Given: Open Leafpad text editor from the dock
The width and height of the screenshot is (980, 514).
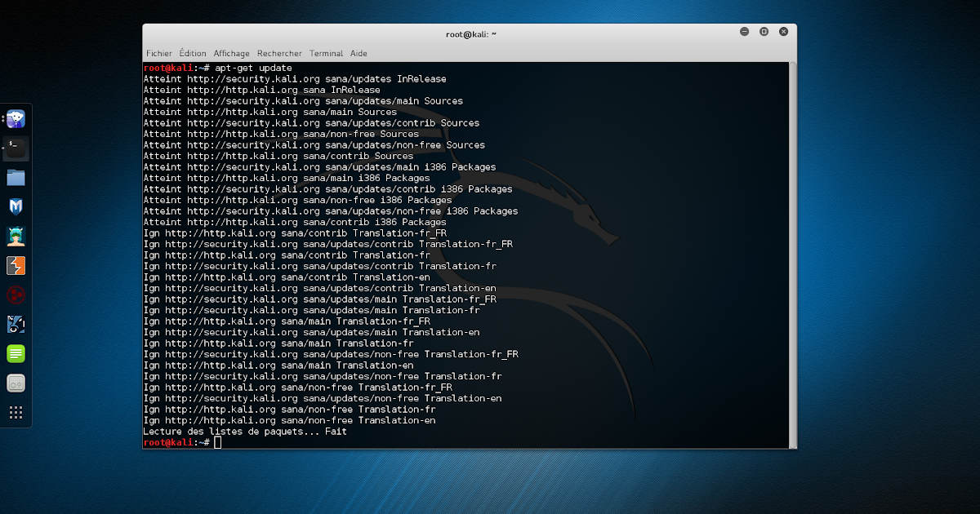Looking at the screenshot, I should (16, 354).
